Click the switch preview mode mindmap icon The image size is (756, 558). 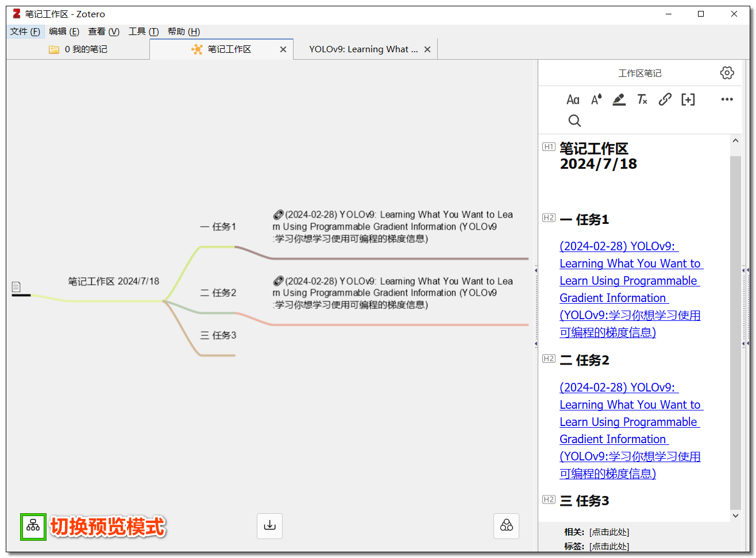click(x=33, y=526)
